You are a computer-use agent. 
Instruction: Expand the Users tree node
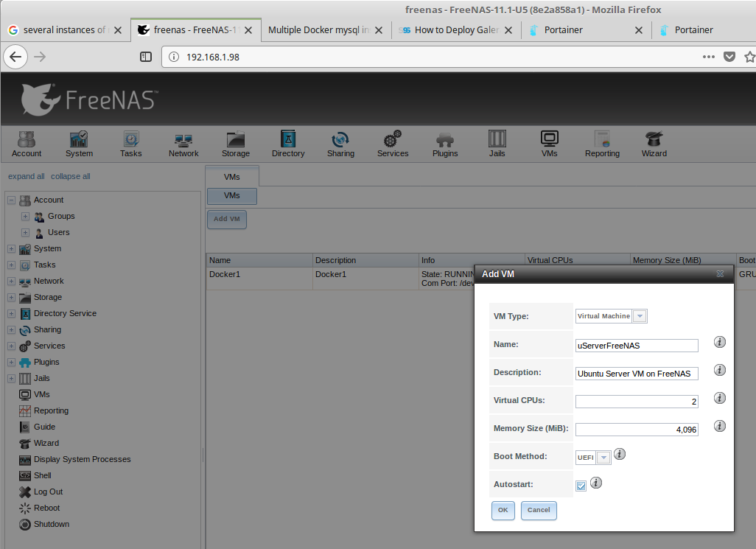(x=26, y=232)
